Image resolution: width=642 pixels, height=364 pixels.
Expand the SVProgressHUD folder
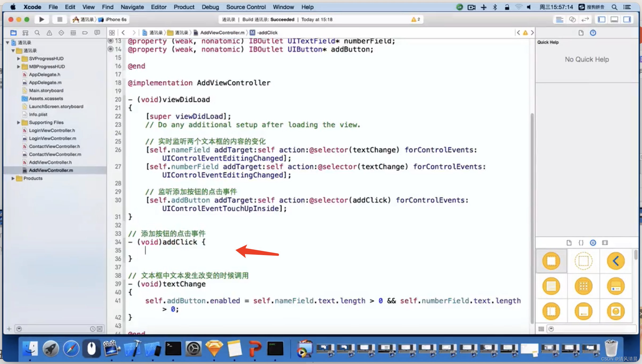click(18, 58)
